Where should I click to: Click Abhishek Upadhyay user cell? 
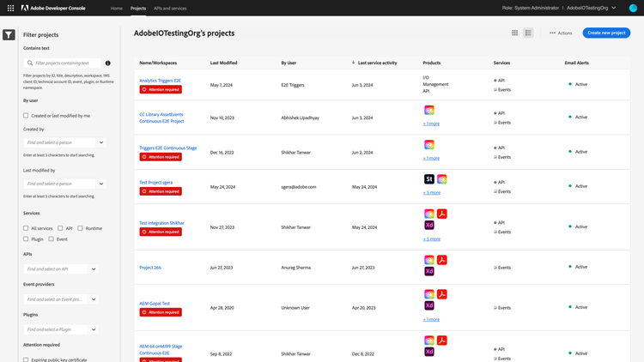[x=301, y=118]
